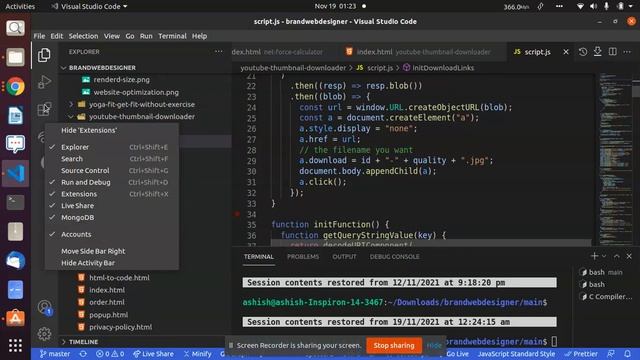The width and height of the screenshot is (640, 360).
Task: Click the download icon in editor toolbar
Action: pos(598,52)
